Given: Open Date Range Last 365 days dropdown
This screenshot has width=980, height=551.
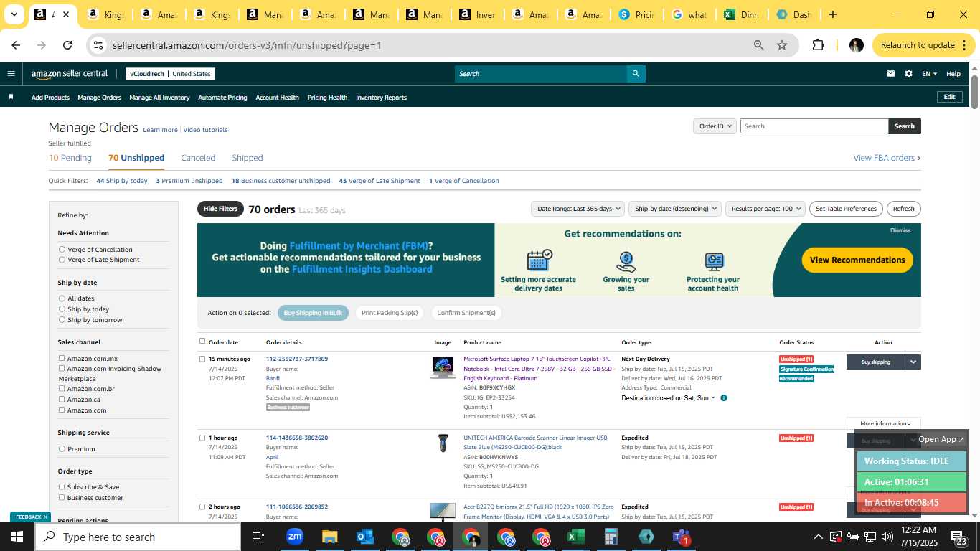Looking at the screenshot, I should (578, 209).
